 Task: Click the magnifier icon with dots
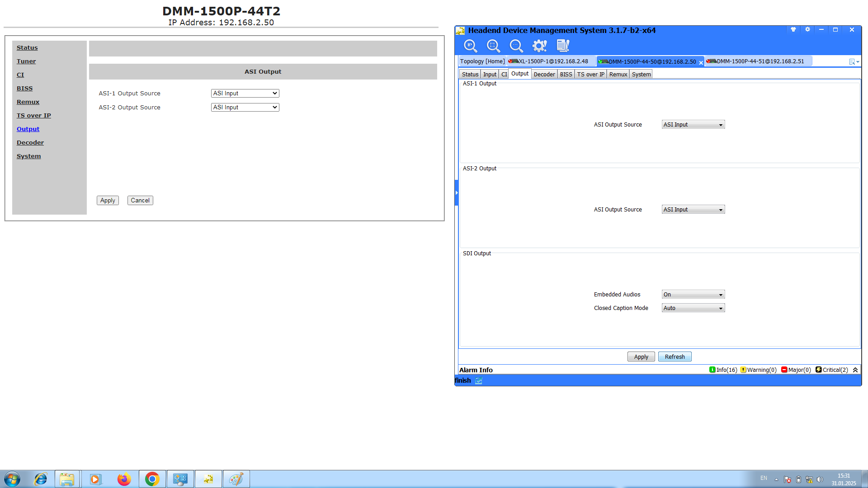coord(516,46)
